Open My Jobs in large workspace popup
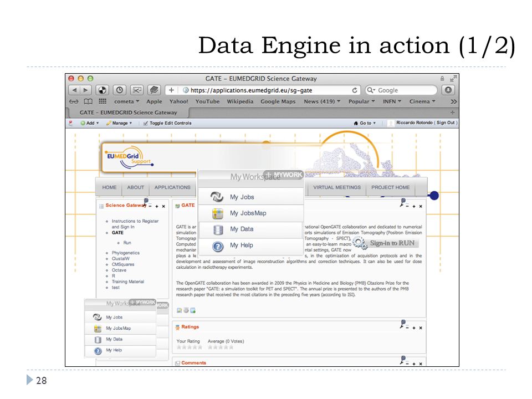Image resolution: width=532 pixels, height=399 pixels. coord(250,197)
